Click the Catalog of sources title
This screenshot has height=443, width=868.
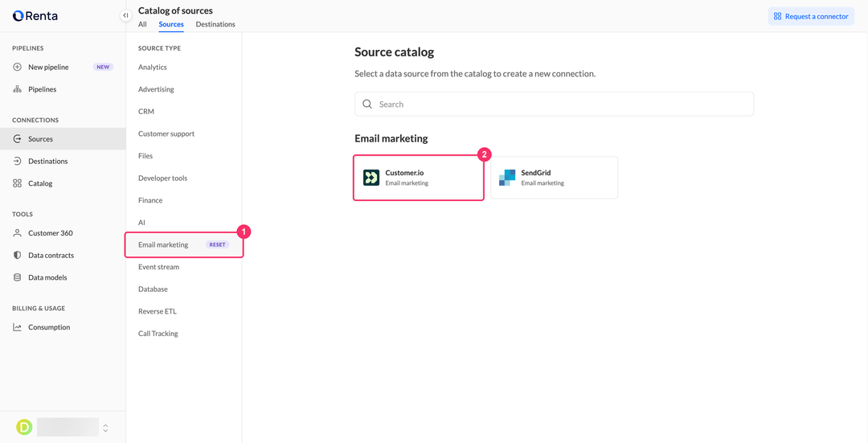[x=175, y=10]
